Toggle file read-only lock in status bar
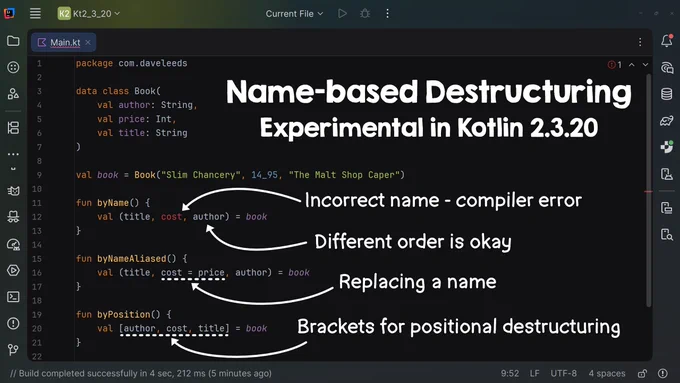 [642, 373]
